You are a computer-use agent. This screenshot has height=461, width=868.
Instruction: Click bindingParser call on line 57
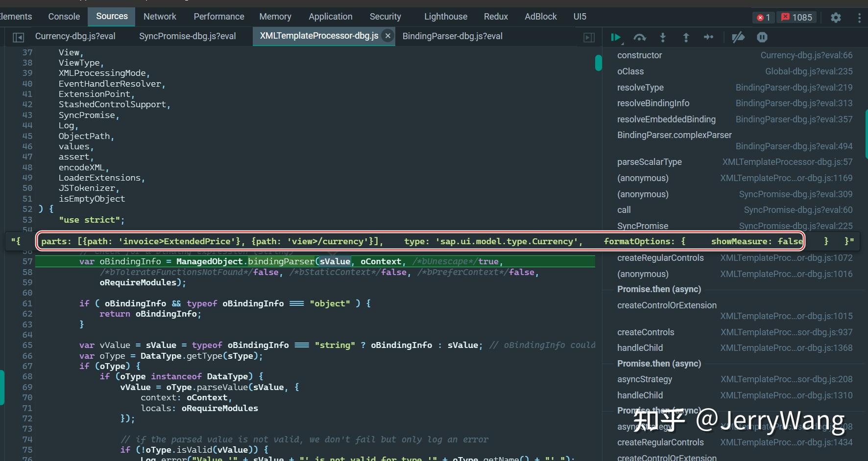(281, 262)
